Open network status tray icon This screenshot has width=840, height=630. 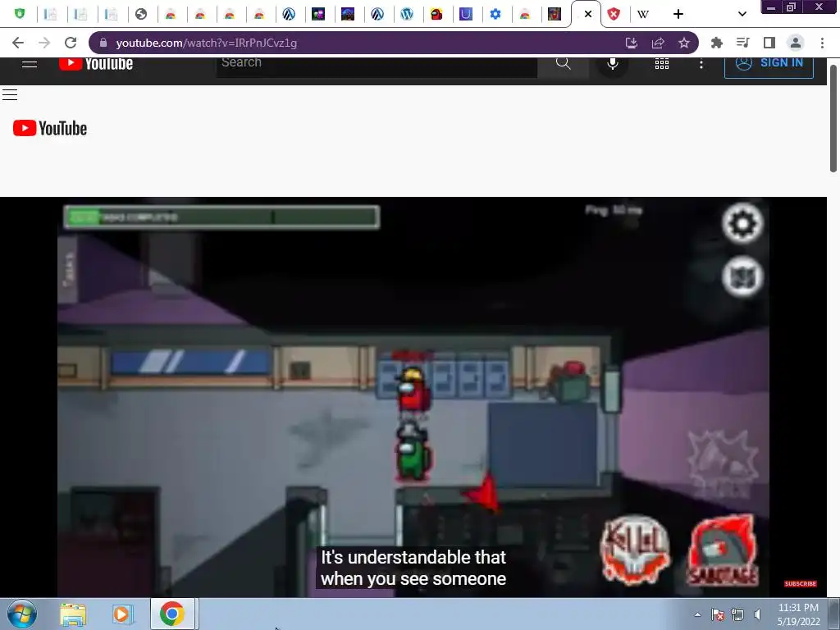pos(737,614)
